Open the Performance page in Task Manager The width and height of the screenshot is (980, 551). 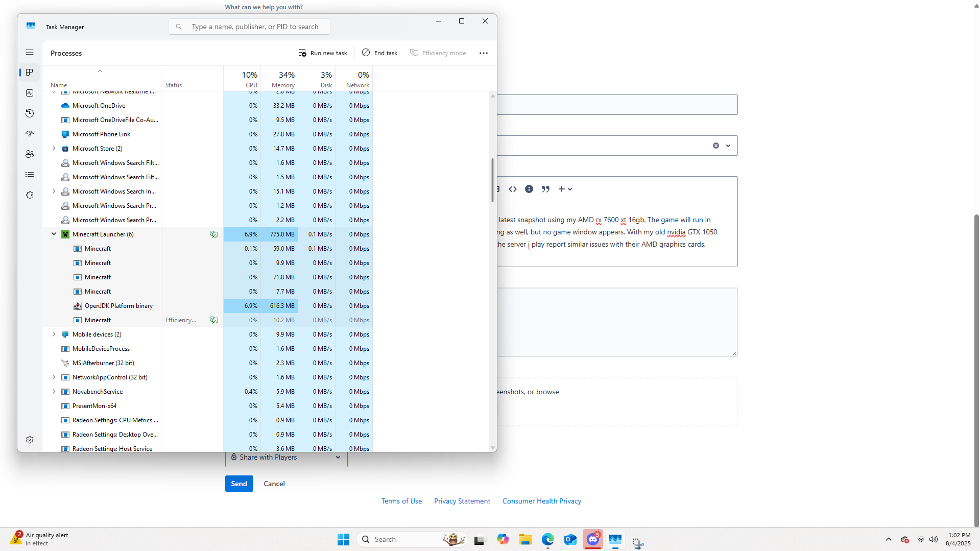[x=30, y=93]
